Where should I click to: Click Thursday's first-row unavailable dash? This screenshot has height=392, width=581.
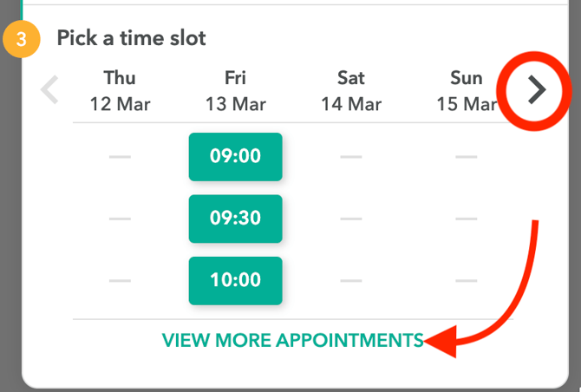pyautogui.click(x=120, y=157)
